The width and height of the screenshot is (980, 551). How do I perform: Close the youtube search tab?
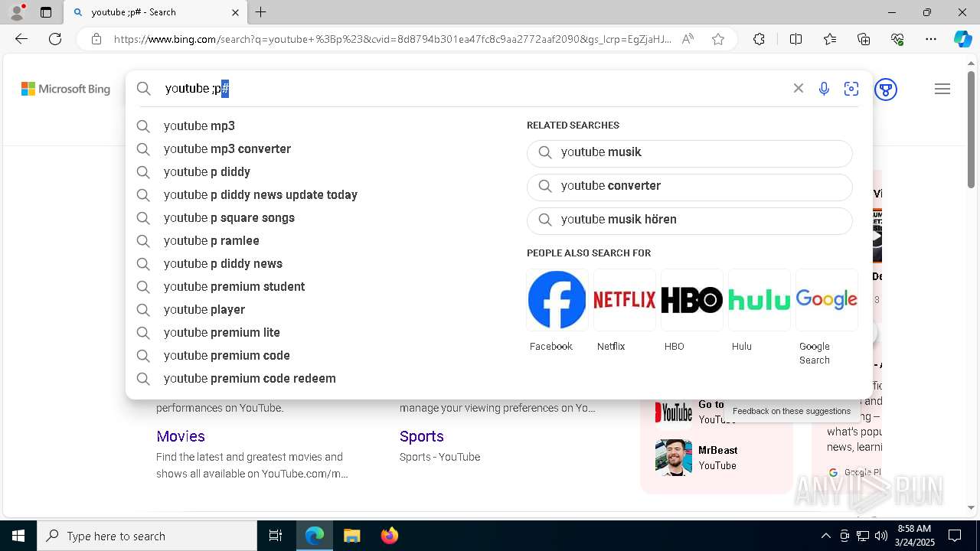pos(235,12)
